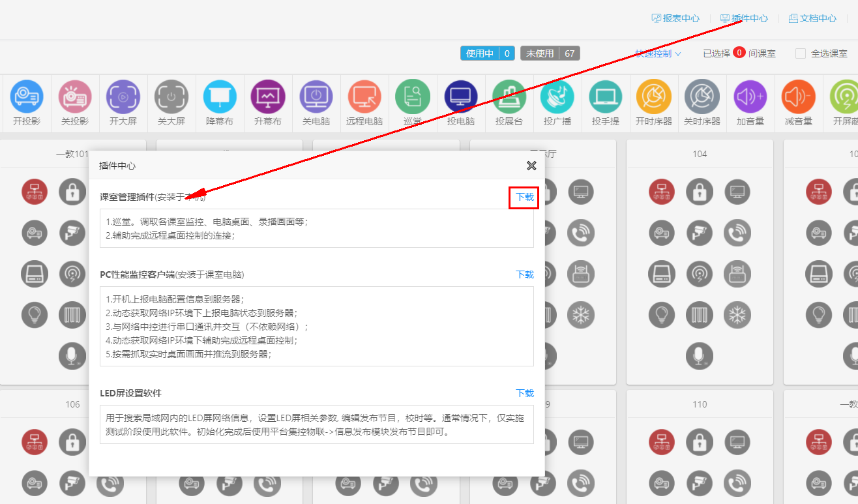This screenshot has width=858, height=504.
Task: Click the 关投影 projector-off icon
Action: click(x=75, y=96)
